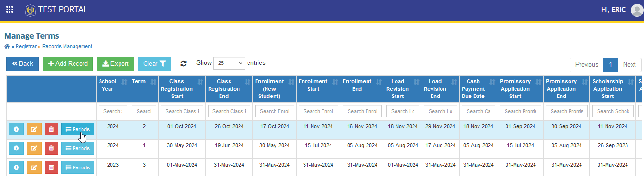Open the show entries dropdown
This screenshot has height=176, width=644.
(230, 63)
